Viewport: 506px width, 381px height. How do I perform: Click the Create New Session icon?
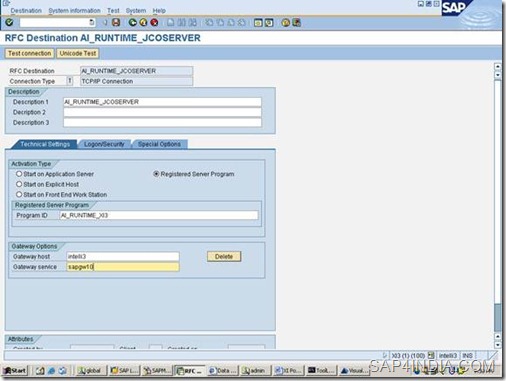point(258,22)
